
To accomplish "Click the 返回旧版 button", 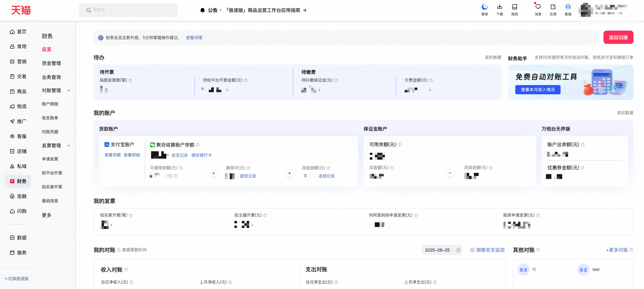I will click(618, 37).
